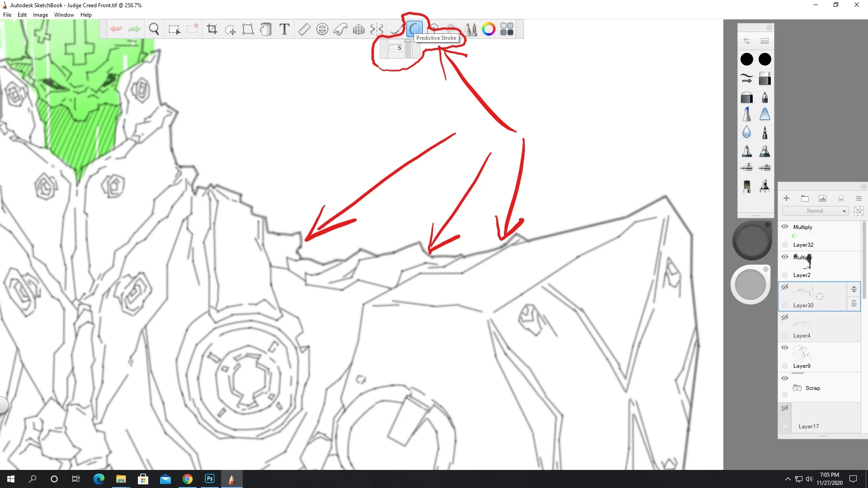
Task: Open the layer panel hamburger menu
Action: [x=859, y=198]
